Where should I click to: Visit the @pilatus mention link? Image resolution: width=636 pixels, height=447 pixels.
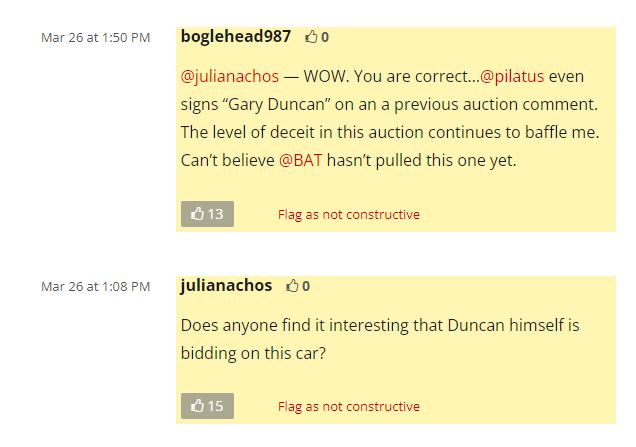(x=517, y=77)
